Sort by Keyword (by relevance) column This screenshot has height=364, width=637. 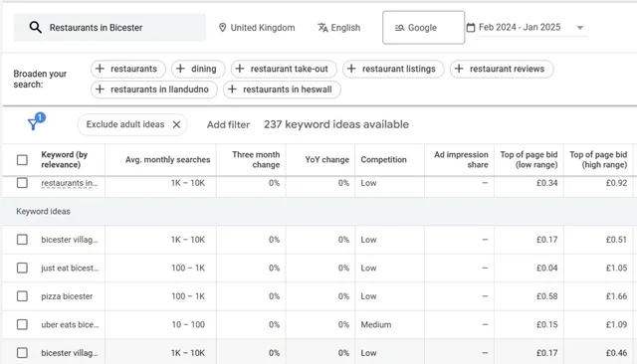[64, 159]
